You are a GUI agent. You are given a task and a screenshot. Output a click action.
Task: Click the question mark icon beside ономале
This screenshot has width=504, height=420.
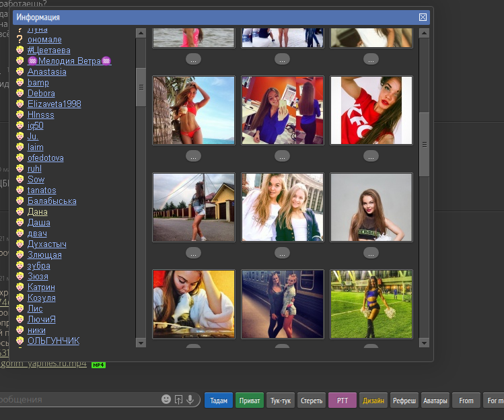(21, 40)
